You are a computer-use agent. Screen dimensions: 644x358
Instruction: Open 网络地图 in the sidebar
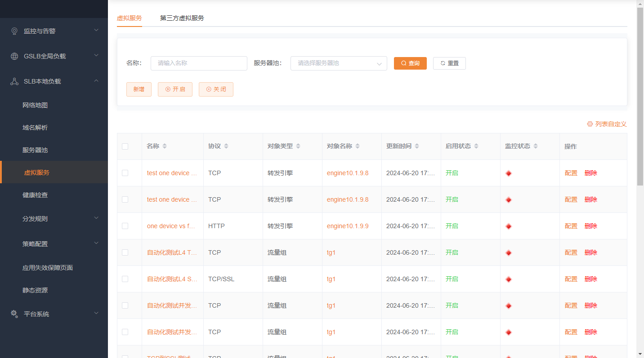tap(35, 105)
